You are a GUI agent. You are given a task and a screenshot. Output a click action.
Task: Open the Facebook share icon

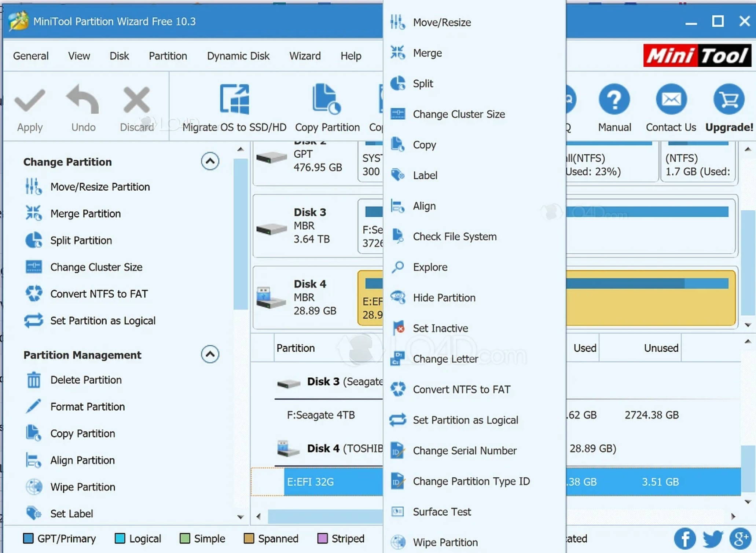(x=685, y=538)
